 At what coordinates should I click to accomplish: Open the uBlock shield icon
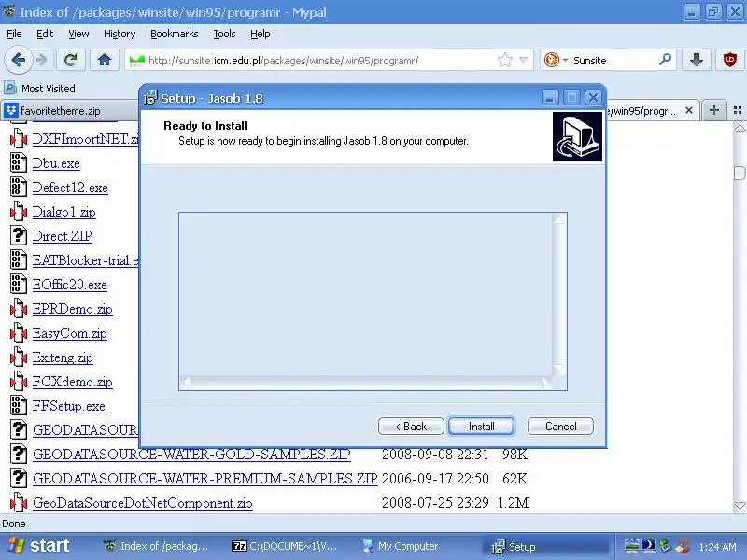click(x=730, y=60)
